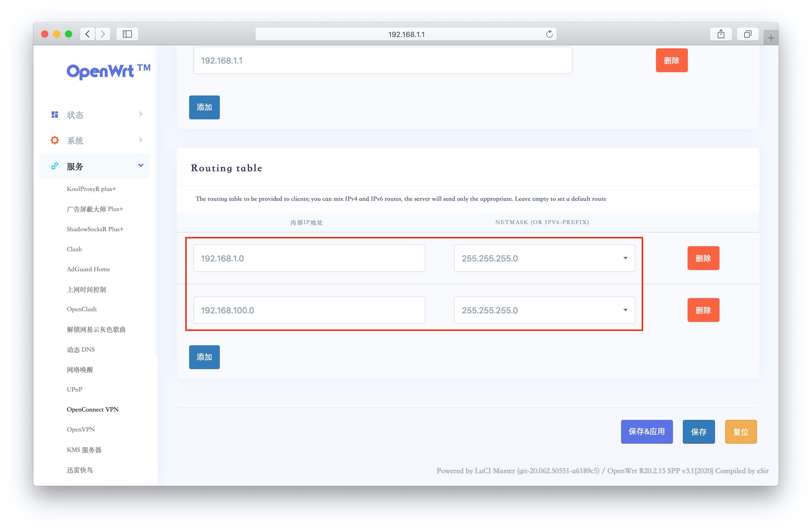Show tab overview icon

coord(747,34)
